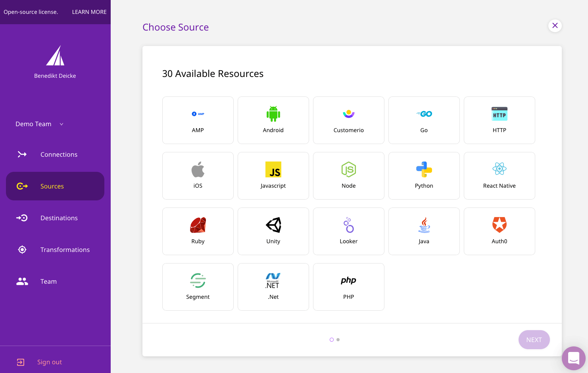The height and width of the screenshot is (373, 588).
Task: Open the Intercom chat bubble
Action: (x=573, y=358)
